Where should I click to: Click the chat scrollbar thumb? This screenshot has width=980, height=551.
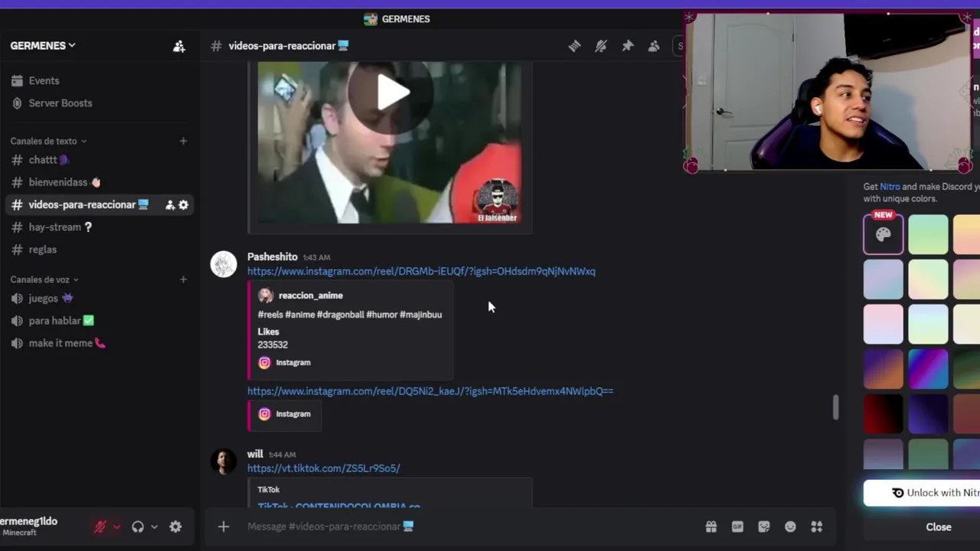pos(835,407)
